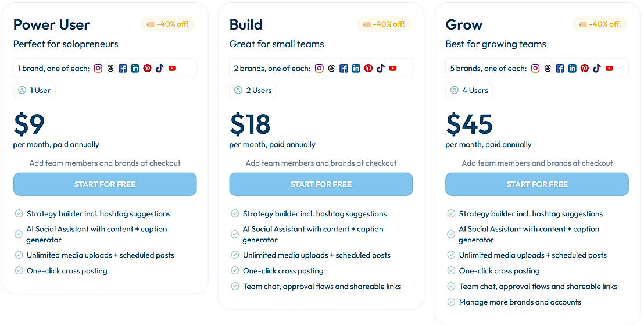
Task: Click the 4 Users badge in Grow
Action: 469,90
